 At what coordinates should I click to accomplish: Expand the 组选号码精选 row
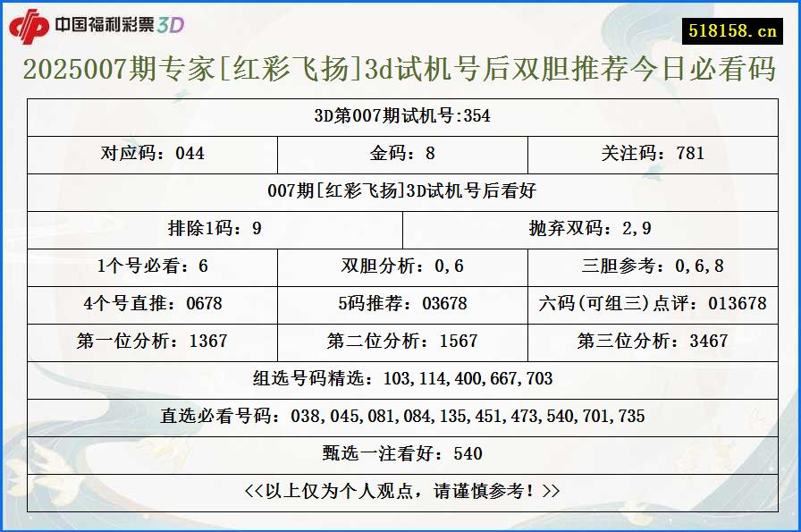[400, 379]
